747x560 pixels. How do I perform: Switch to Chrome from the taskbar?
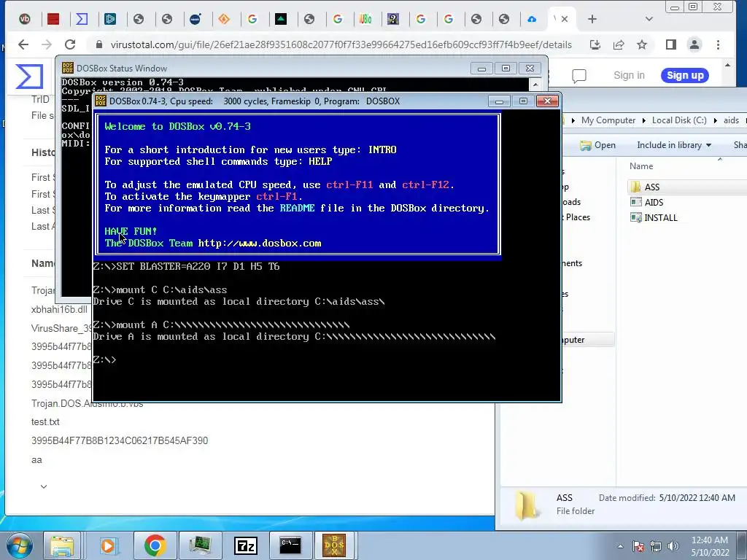[155, 545]
